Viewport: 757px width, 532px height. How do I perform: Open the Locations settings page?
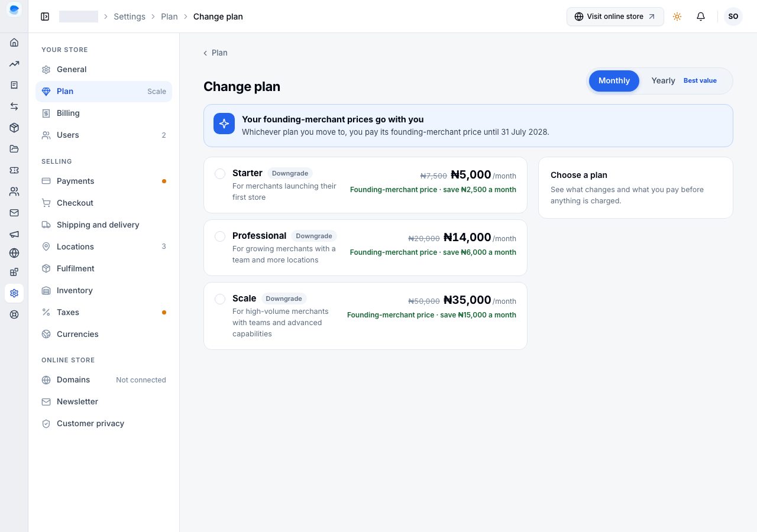104,247
